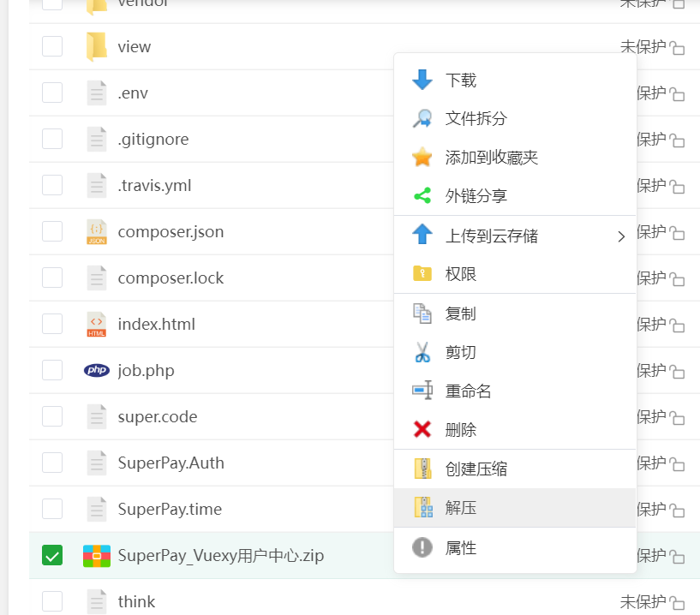This screenshot has width=700, height=615.
Task: Open the job.php file name
Action: 146,370
